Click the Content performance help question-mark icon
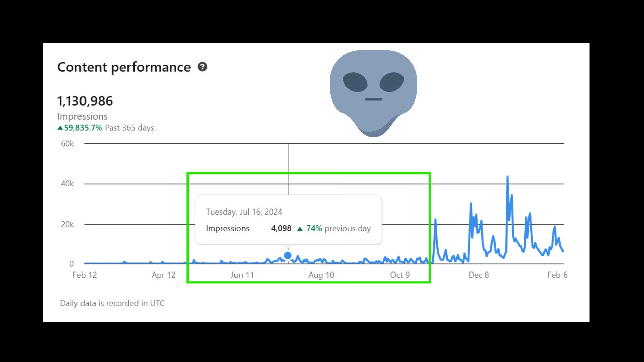The height and width of the screenshot is (362, 644). 202,67
